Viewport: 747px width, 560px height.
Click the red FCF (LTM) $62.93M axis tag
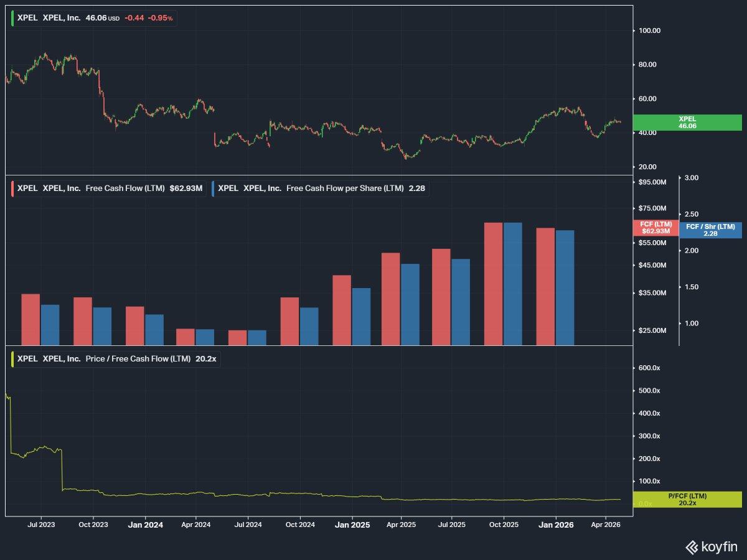(655, 228)
